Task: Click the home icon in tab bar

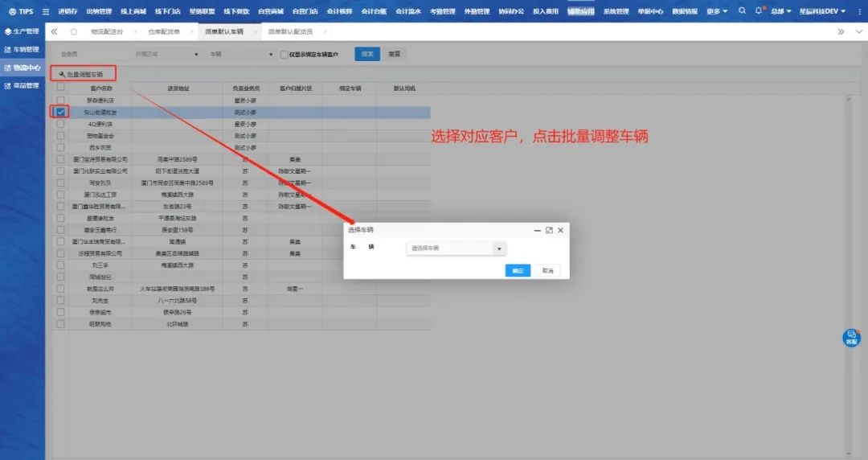Action: (x=74, y=31)
